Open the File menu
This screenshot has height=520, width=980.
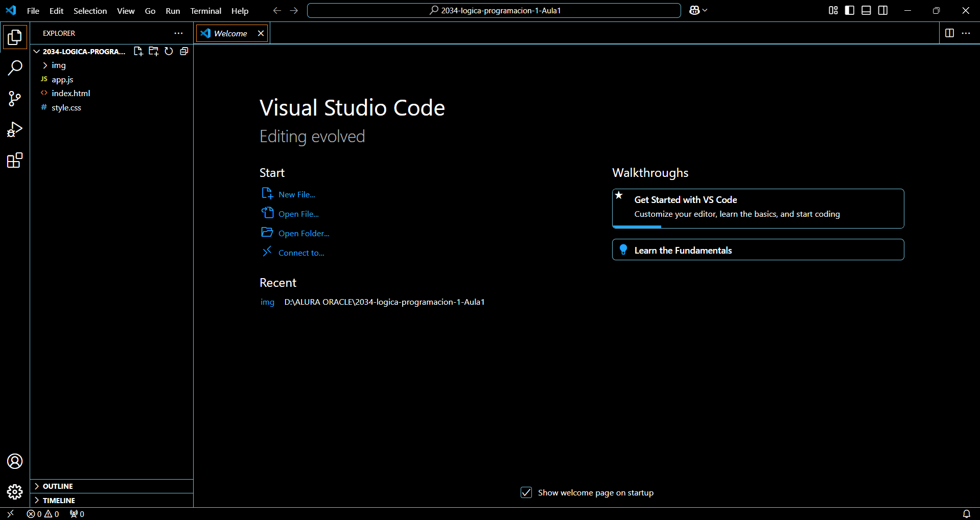tap(33, 11)
